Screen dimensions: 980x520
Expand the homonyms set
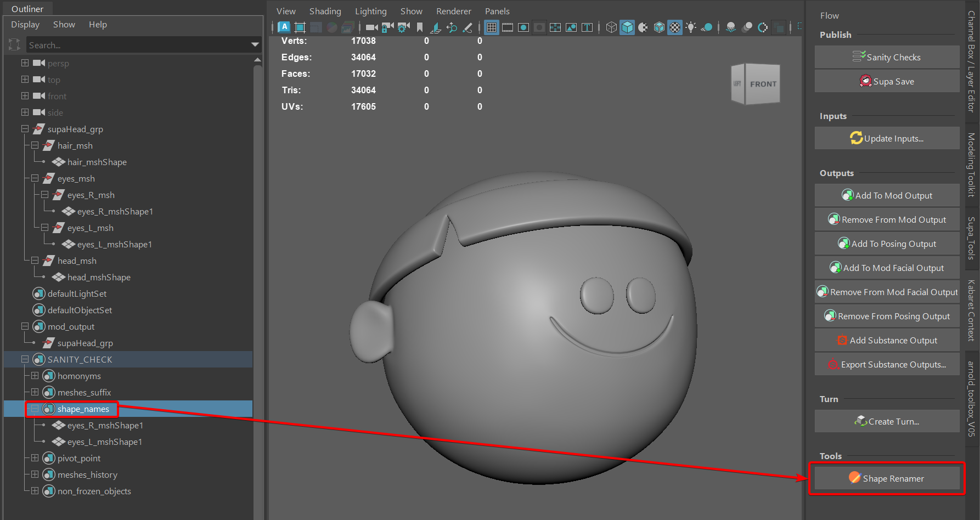35,376
